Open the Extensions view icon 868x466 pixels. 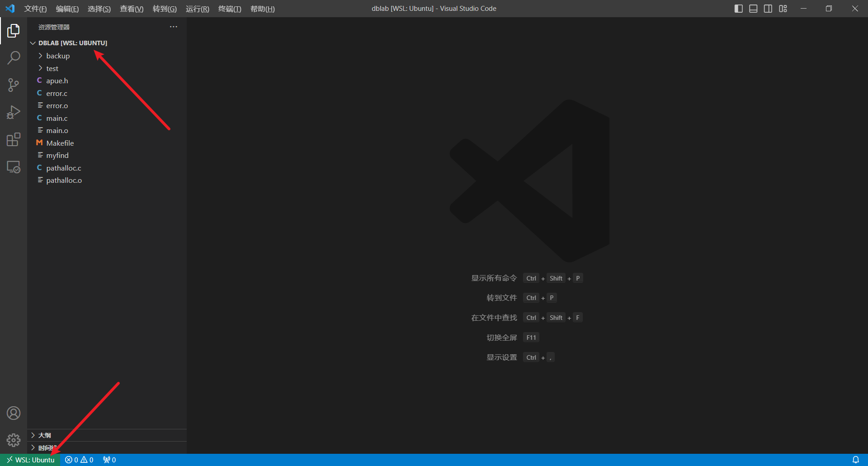(14, 139)
